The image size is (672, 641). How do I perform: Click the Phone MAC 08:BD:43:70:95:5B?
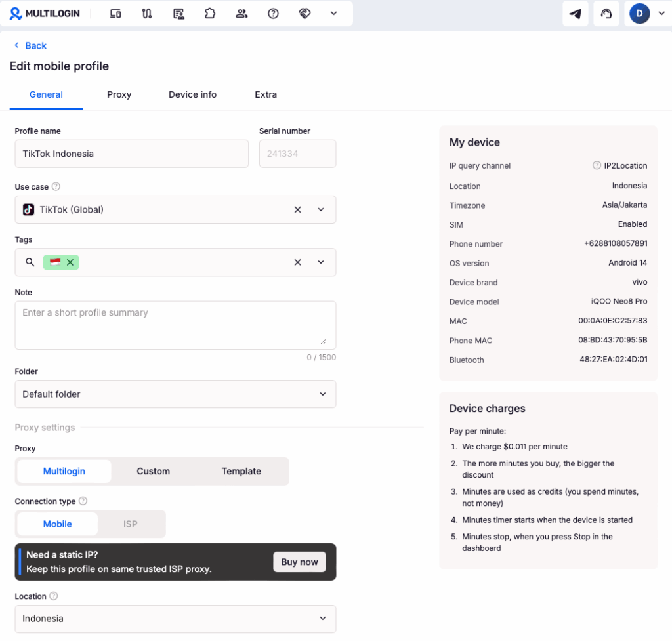(x=612, y=340)
